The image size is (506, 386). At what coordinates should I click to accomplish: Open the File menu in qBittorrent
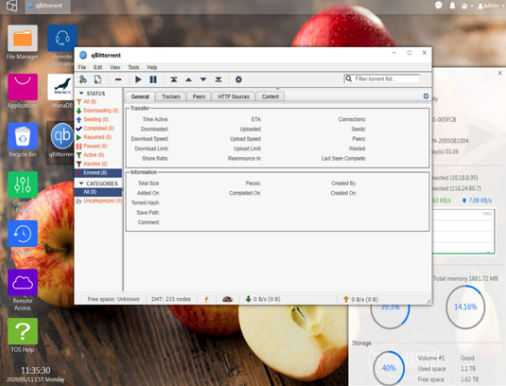coord(82,67)
